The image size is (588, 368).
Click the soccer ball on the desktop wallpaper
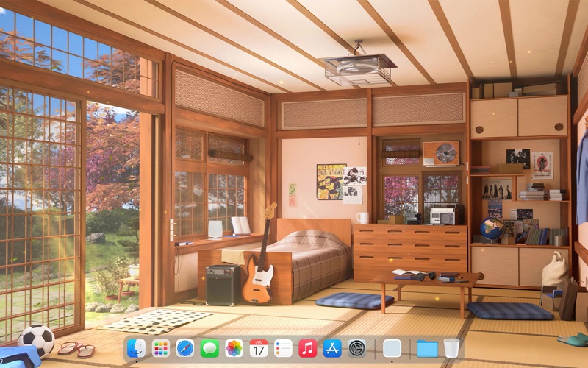tap(36, 339)
